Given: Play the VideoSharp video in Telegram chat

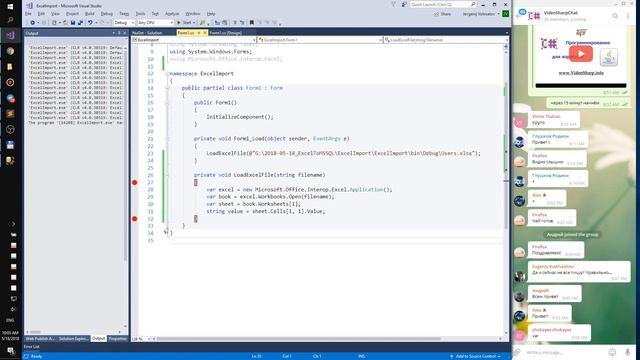Looking at the screenshot, I should coord(581,54).
